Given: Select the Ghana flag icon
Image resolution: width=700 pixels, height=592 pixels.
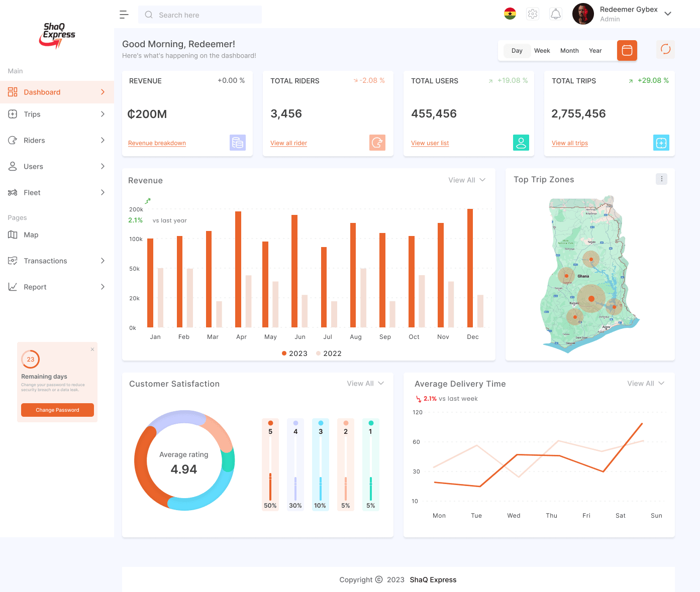Looking at the screenshot, I should coord(510,14).
